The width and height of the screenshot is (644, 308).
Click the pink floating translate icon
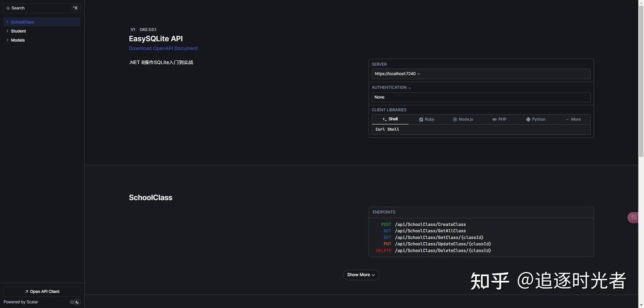click(x=633, y=218)
